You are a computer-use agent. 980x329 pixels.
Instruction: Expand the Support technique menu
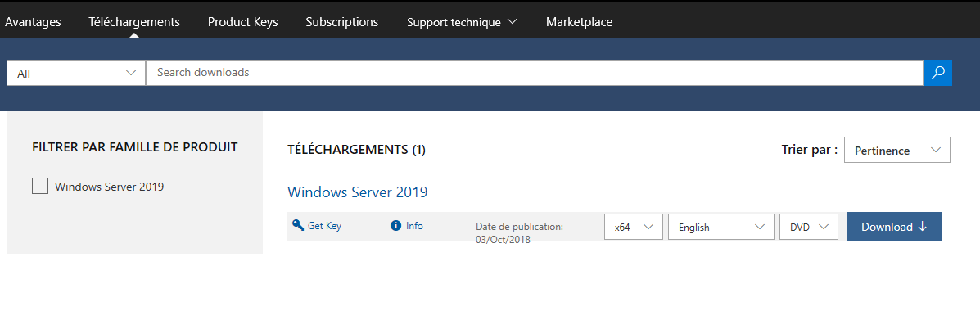point(462,22)
